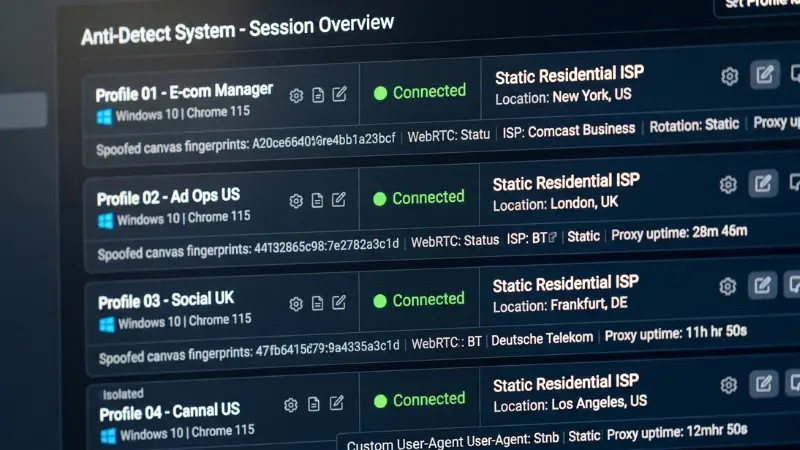Select the 'Profile 03 - Social UK' title

(166, 301)
